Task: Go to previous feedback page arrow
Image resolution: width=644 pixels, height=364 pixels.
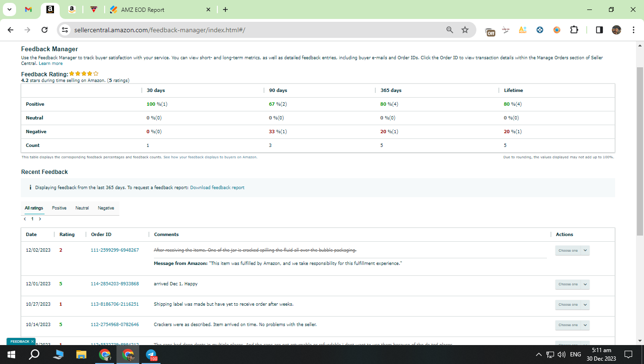Action: 25,219
